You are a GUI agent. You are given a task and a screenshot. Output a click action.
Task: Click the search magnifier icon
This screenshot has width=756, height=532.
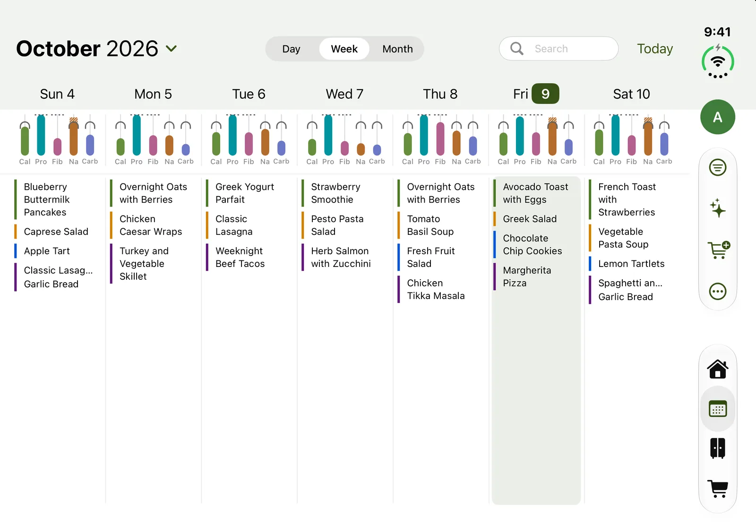tap(517, 49)
